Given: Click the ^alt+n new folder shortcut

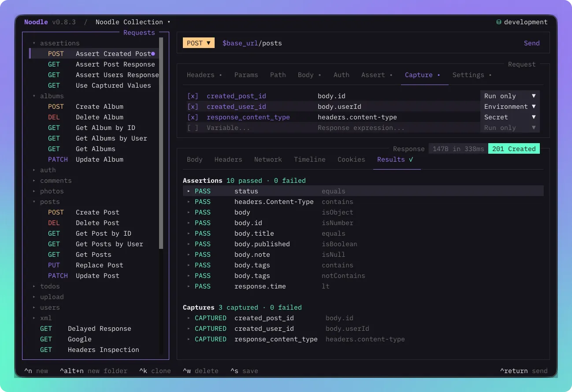Looking at the screenshot, I should pos(93,371).
